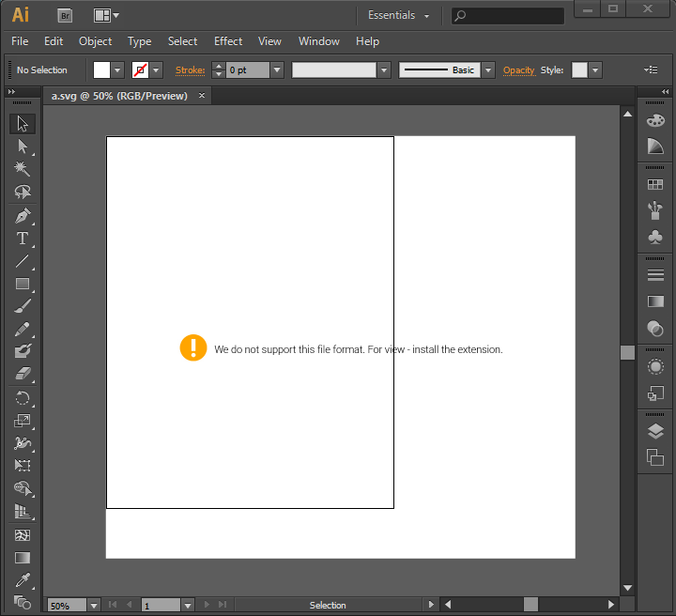Open the Color panel palette icon
676x616 pixels.
tap(655, 121)
